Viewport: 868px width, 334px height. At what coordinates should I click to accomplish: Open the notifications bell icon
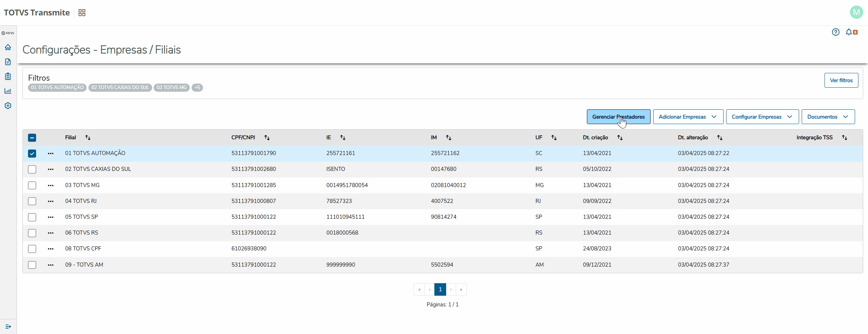point(849,32)
